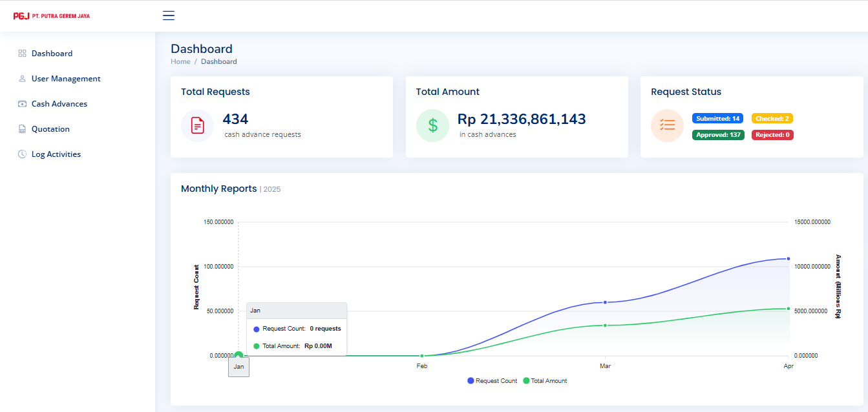Viewport: 868px width, 412px height.
Task: Go to Home via breadcrumb link
Action: 180,62
